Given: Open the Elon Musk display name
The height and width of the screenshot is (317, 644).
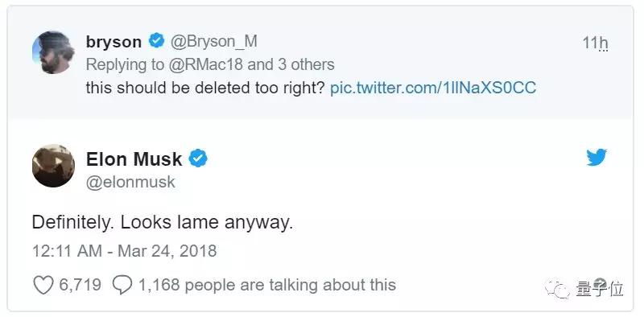Looking at the screenshot, I should 134,159.
